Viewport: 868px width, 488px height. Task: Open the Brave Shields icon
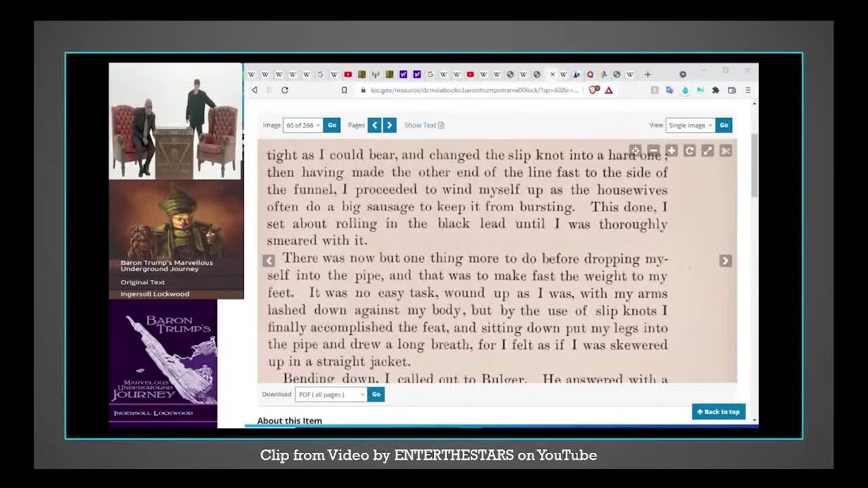click(594, 90)
